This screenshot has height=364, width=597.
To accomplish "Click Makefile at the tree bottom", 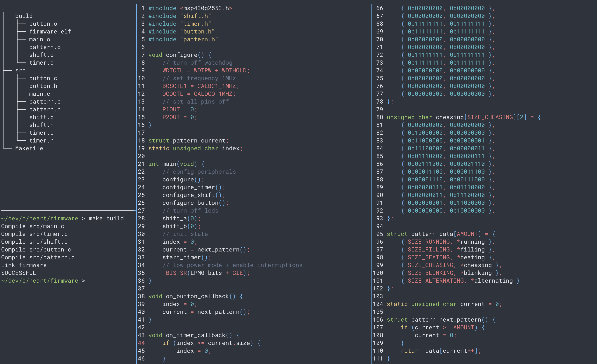I will tap(29, 148).
